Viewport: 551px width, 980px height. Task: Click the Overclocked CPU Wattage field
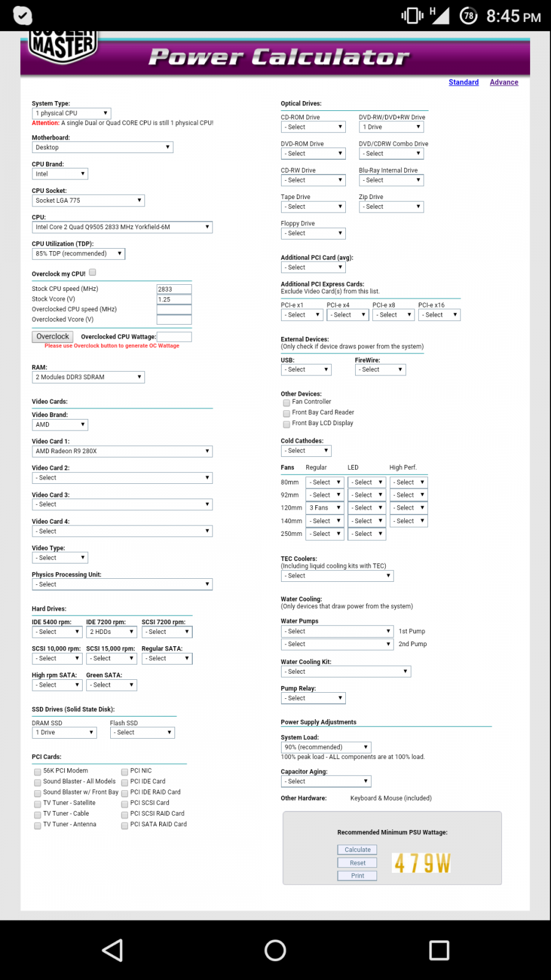click(174, 337)
